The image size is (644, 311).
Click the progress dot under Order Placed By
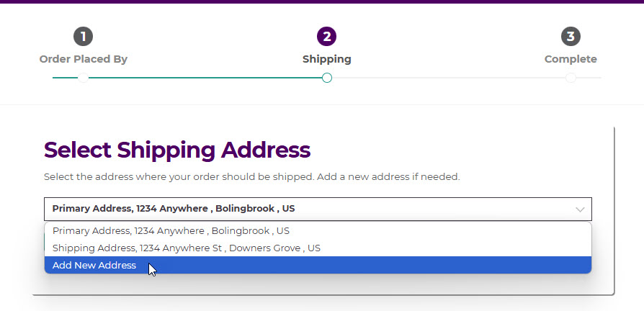pos(83,78)
